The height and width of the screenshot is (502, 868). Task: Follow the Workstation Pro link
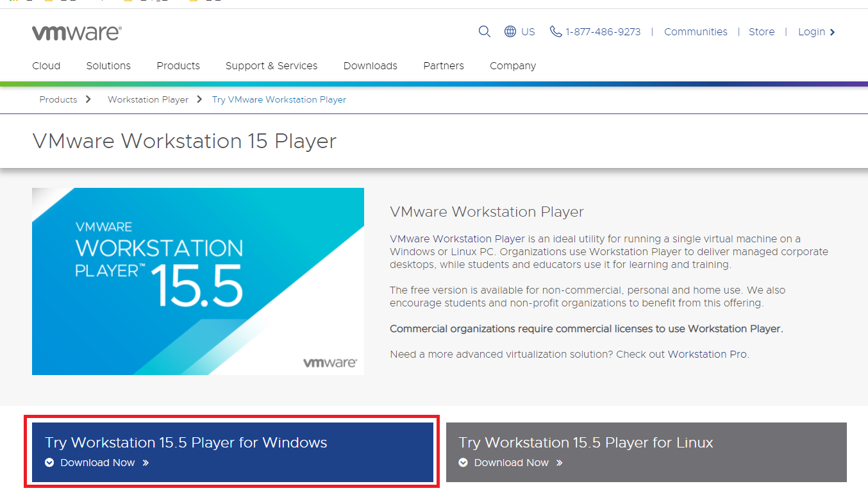coord(707,354)
